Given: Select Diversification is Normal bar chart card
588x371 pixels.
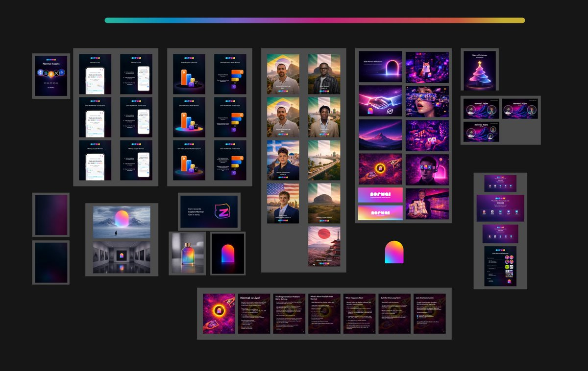Looking at the screenshot, I should 189,74.
